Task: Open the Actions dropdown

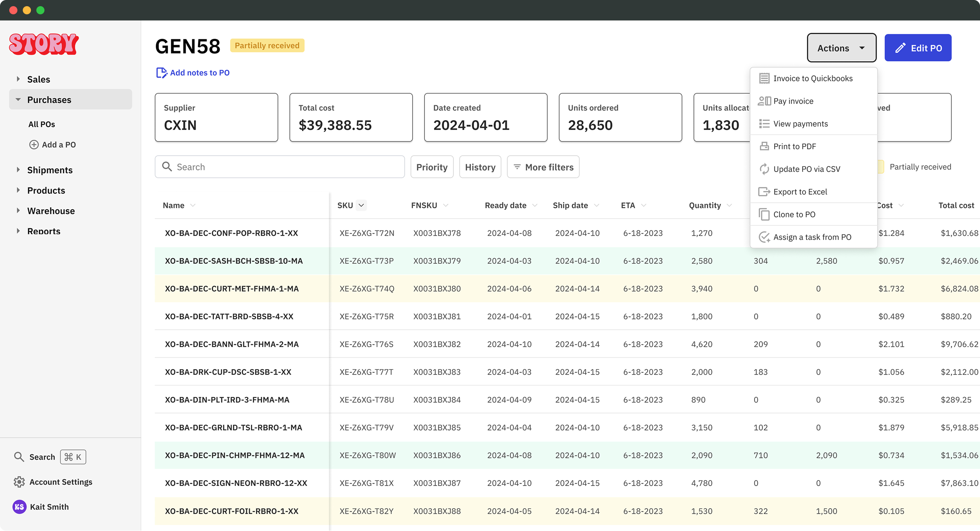Action: [841, 48]
